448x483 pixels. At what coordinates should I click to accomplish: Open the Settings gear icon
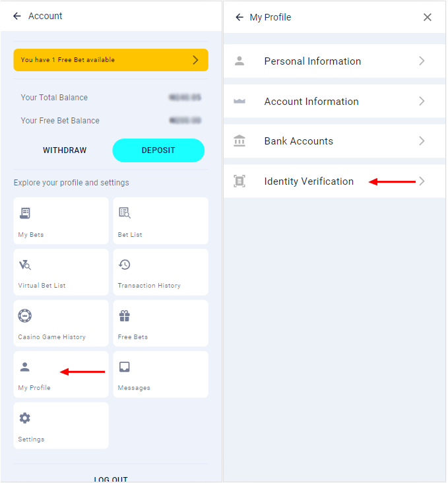pos(25,418)
